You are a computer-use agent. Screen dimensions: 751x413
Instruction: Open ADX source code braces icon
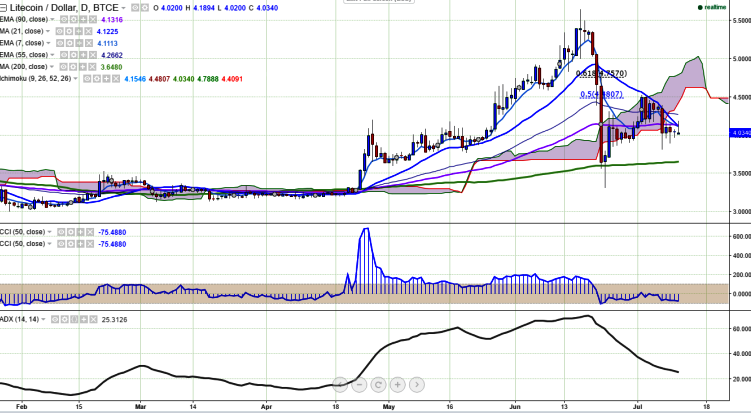coord(74,319)
